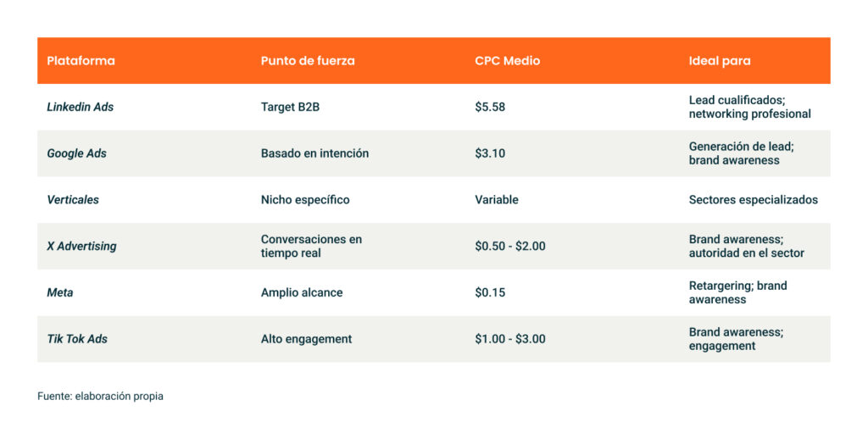Image resolution: width=868 pixels, height=439 pixels.
Task: Select the Tik Tok Ads cell
Action: click(x=77, y=339)
